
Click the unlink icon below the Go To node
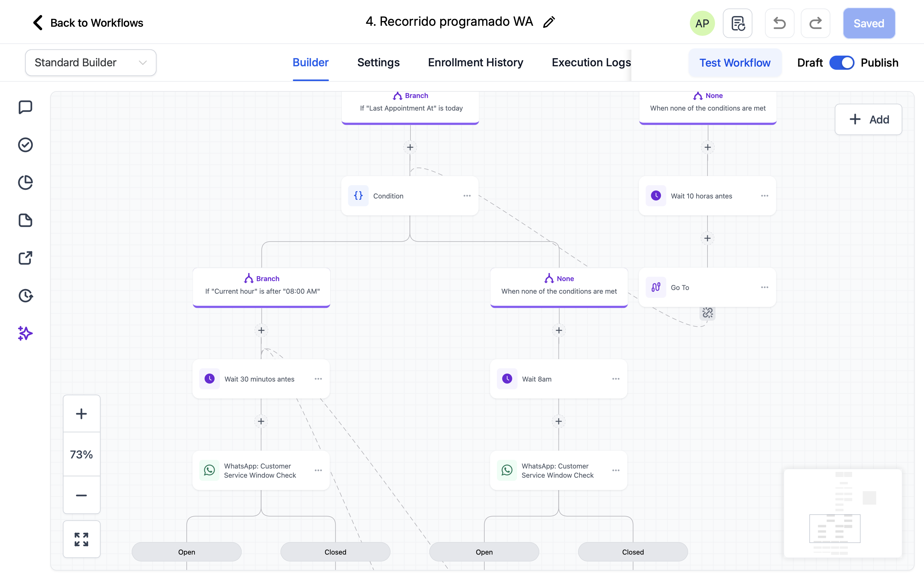pyautogui.click(x=707, y=313)
